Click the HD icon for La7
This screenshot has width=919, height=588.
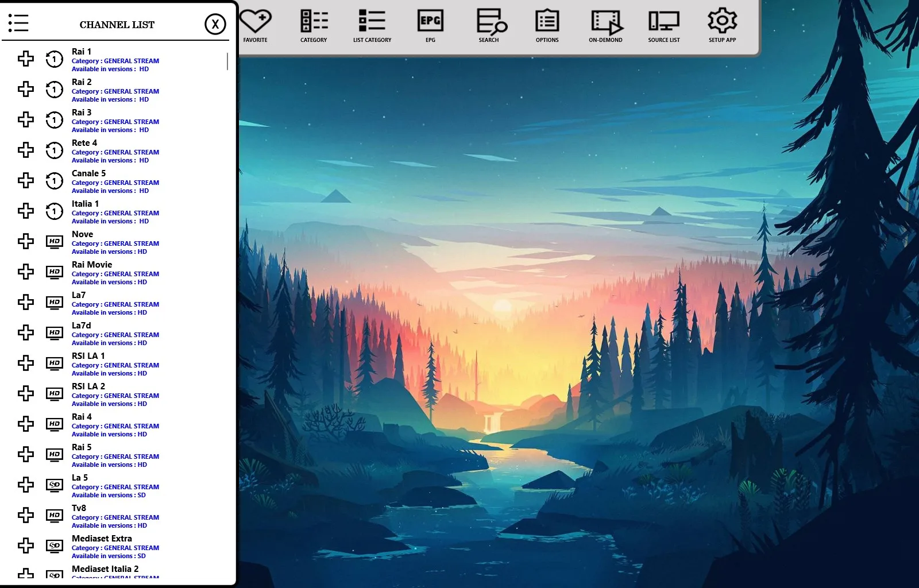pos(55,303)
